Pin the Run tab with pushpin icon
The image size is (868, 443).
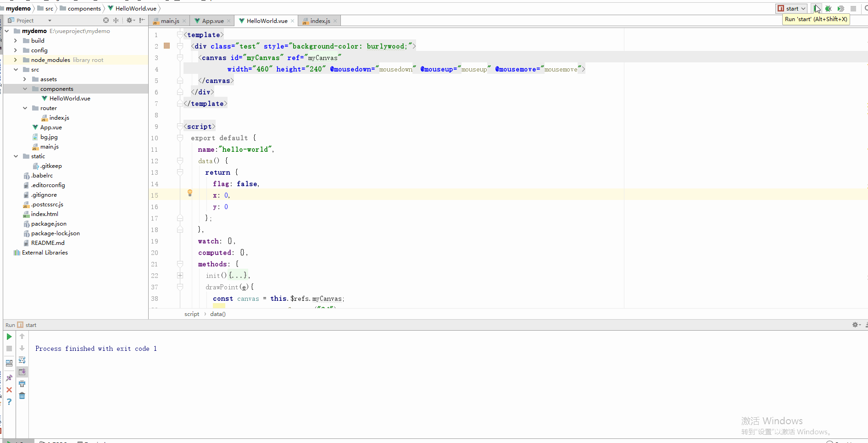coord(9,378)
